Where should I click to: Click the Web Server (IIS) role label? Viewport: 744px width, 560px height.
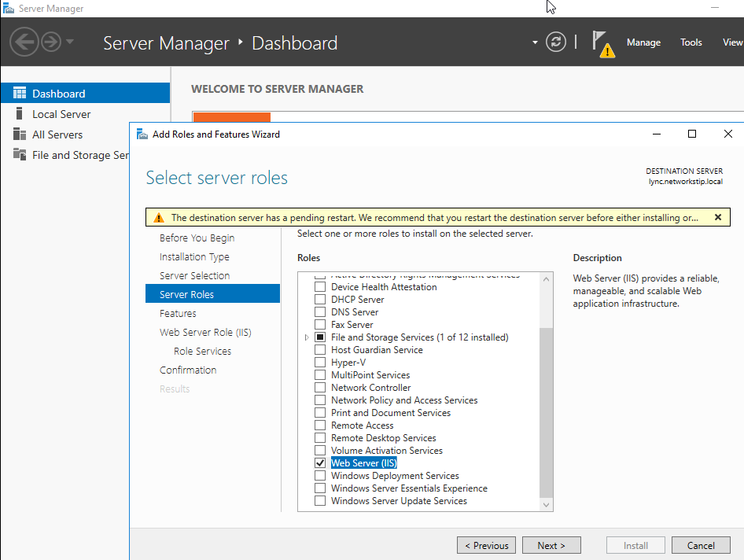pos(363,462)
